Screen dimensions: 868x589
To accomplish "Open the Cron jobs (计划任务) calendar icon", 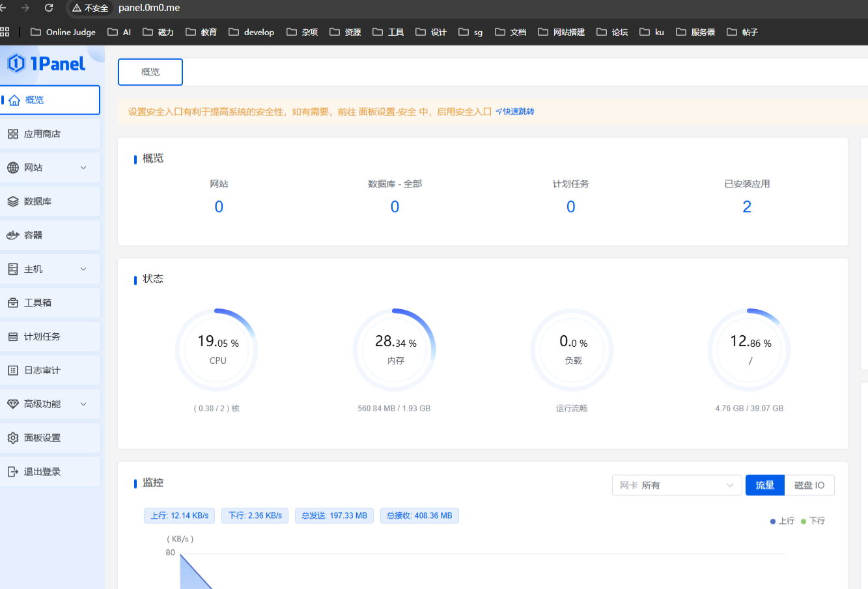I will click(13, 336).
